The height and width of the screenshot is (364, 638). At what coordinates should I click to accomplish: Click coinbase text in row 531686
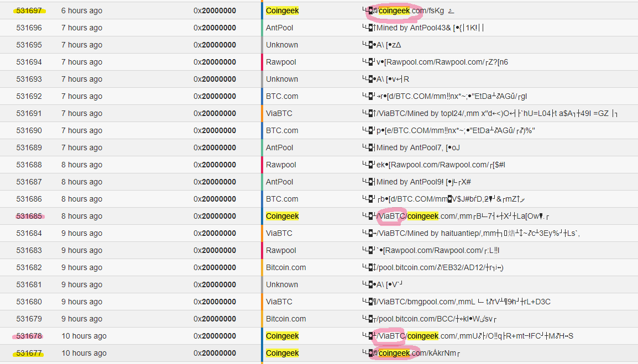point(443,199)
